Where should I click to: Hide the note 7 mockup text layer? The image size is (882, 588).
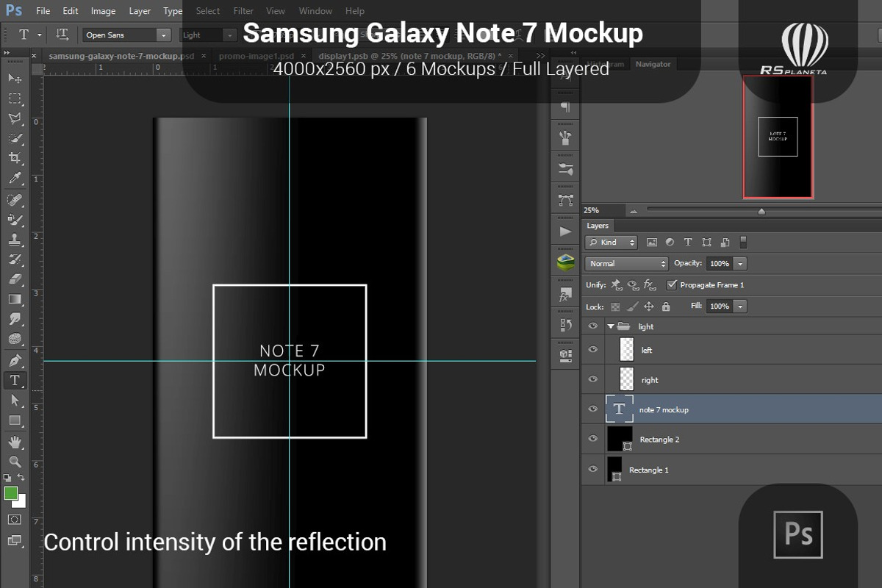pyautogui.click(x=593, y=409)
